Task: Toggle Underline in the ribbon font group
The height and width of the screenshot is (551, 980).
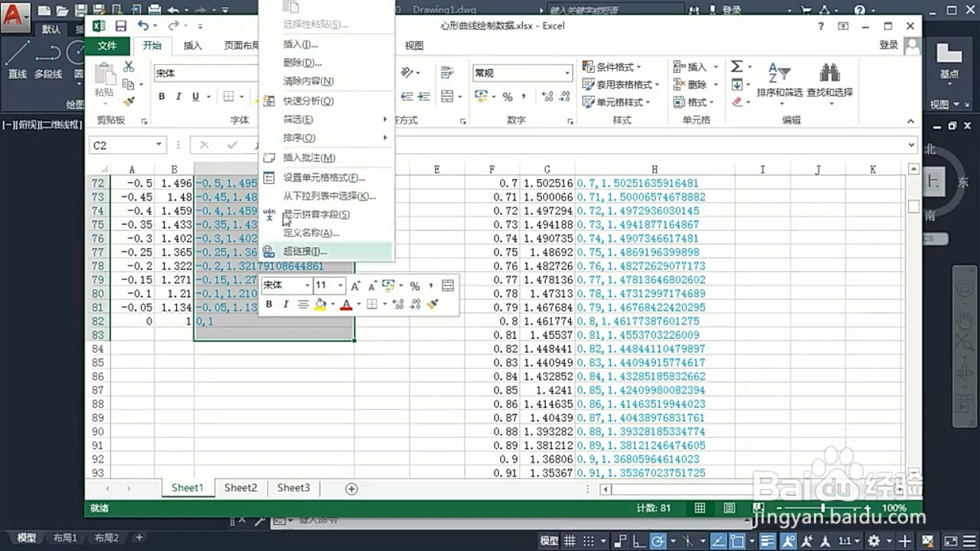Action: tap(196, 96)
